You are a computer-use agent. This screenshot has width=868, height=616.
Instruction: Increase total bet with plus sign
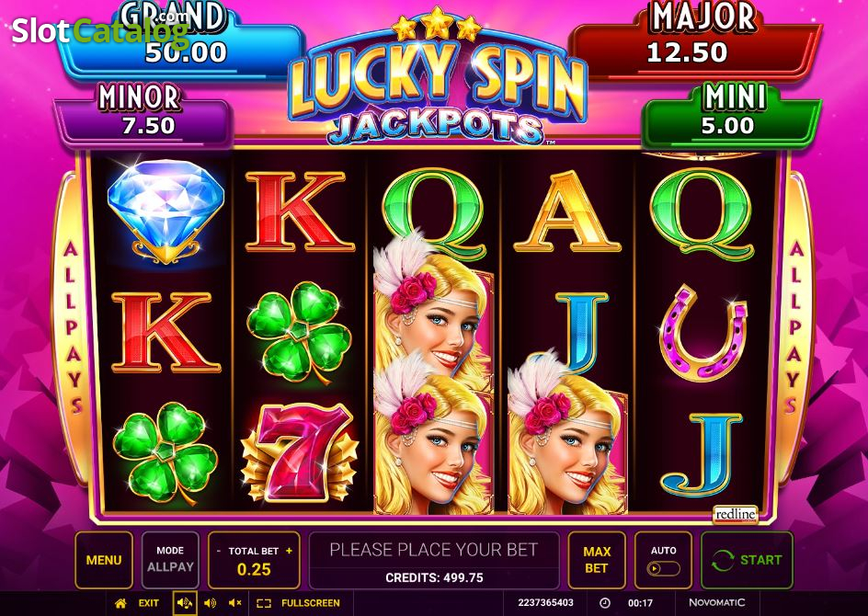[289, 551]
